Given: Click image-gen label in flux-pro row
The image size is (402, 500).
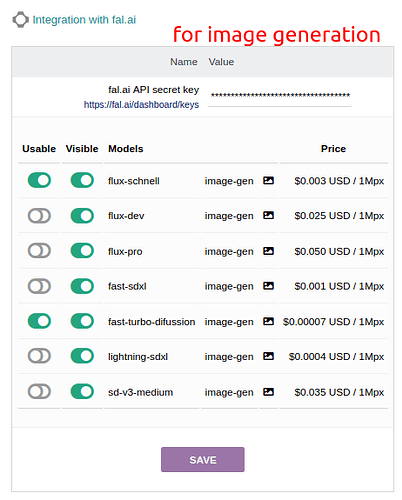Looking at the screenshot, I should coord(229,251).
